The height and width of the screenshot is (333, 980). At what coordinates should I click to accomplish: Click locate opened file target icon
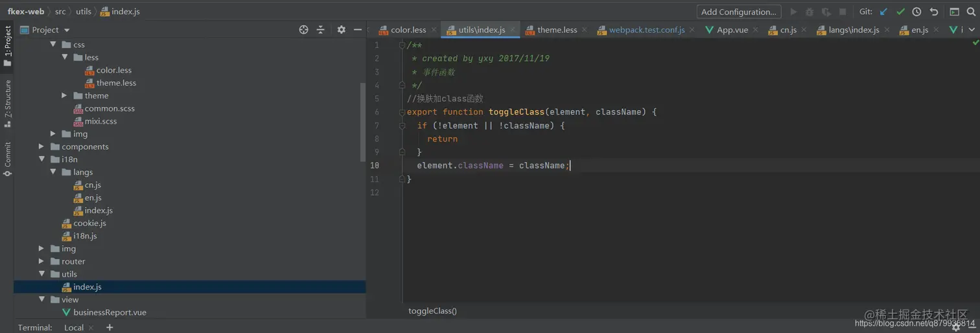point(303,30)
